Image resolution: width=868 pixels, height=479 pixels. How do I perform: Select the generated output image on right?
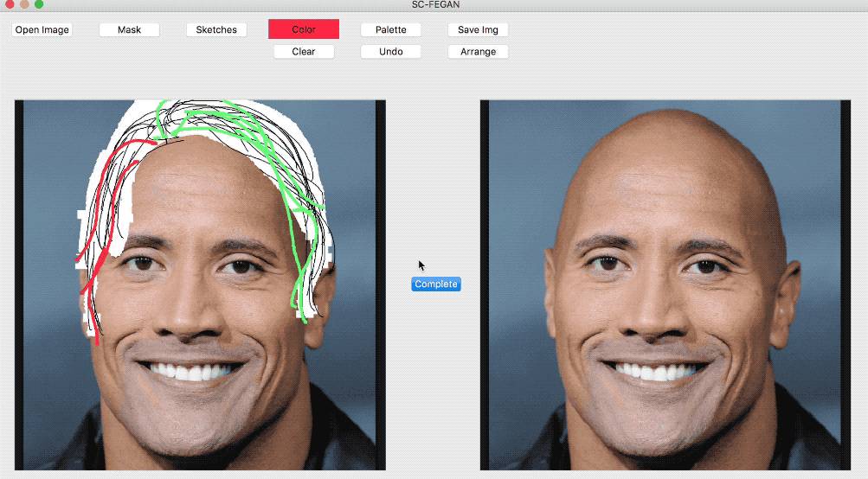pos(665,284)
